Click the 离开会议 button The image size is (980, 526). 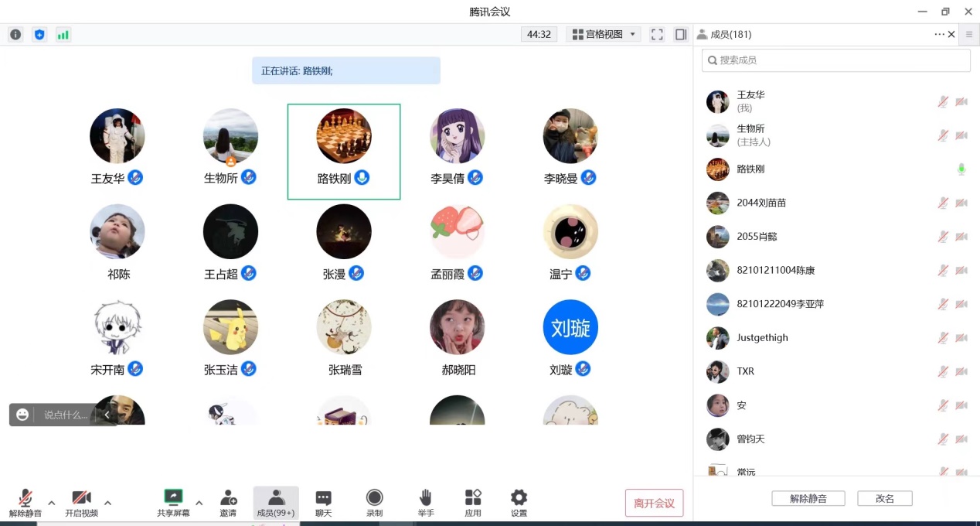654,504
